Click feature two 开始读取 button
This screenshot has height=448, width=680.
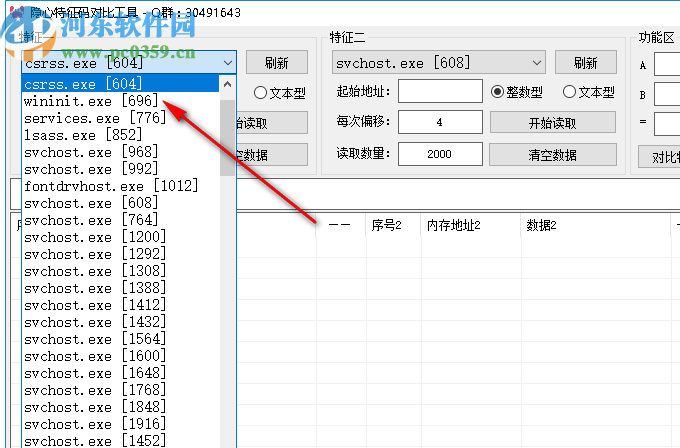point(553,123)
